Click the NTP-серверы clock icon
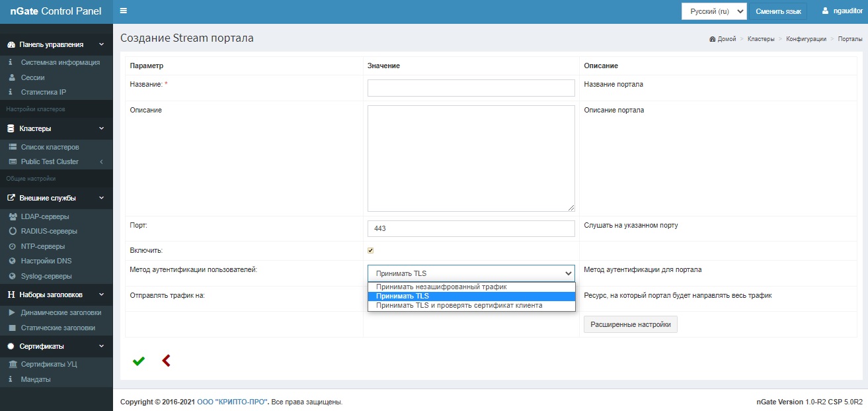 point(13,246)
